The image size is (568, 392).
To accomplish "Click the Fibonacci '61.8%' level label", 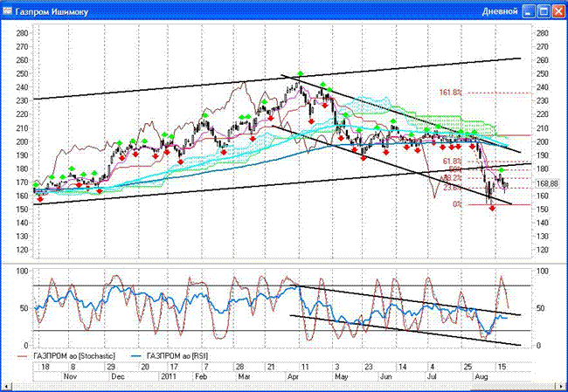I will tap(452, 161).
